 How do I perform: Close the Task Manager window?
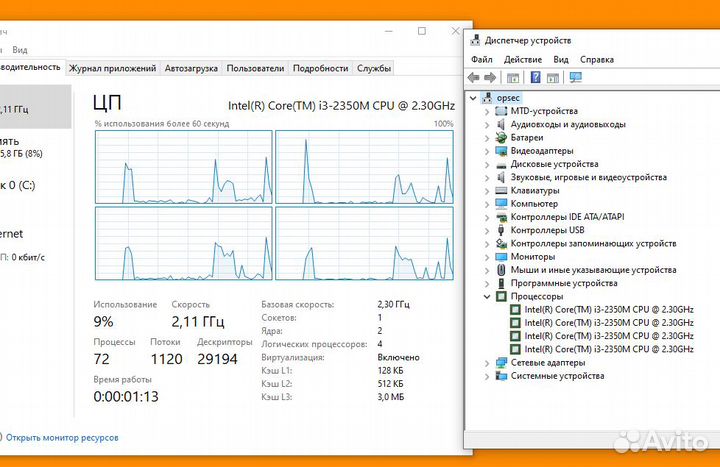click(455, 31)
